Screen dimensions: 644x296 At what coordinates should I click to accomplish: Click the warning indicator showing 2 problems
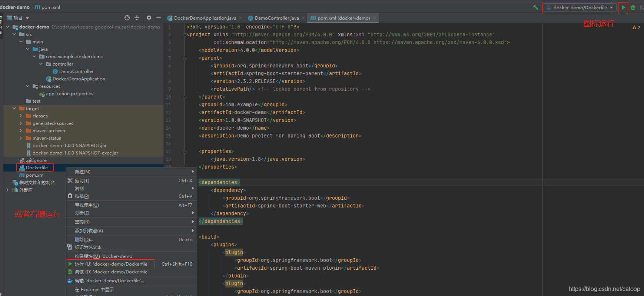point(636,27)
